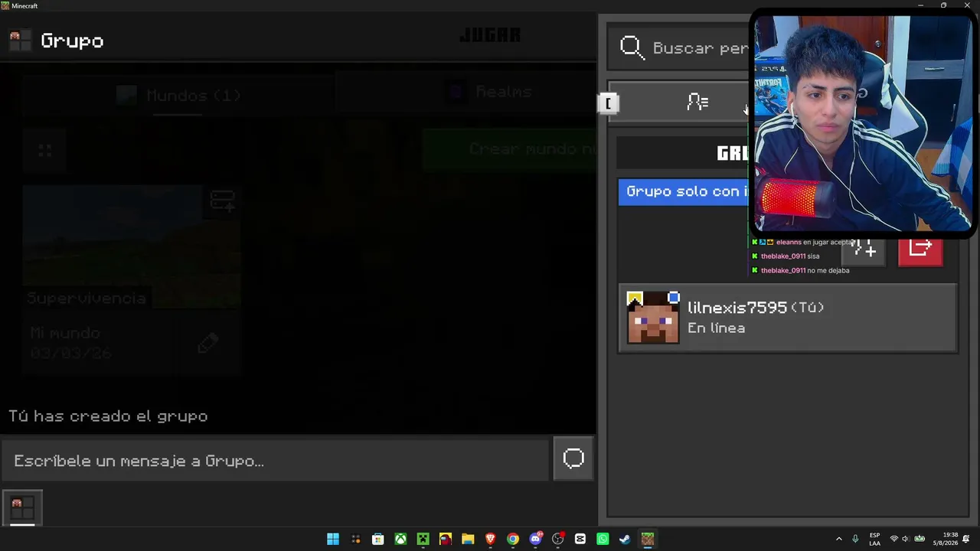The height and width of the screenshot is (551, 980).
Task: Click the ESP LAA language indicator
Action: pos(874,540)
